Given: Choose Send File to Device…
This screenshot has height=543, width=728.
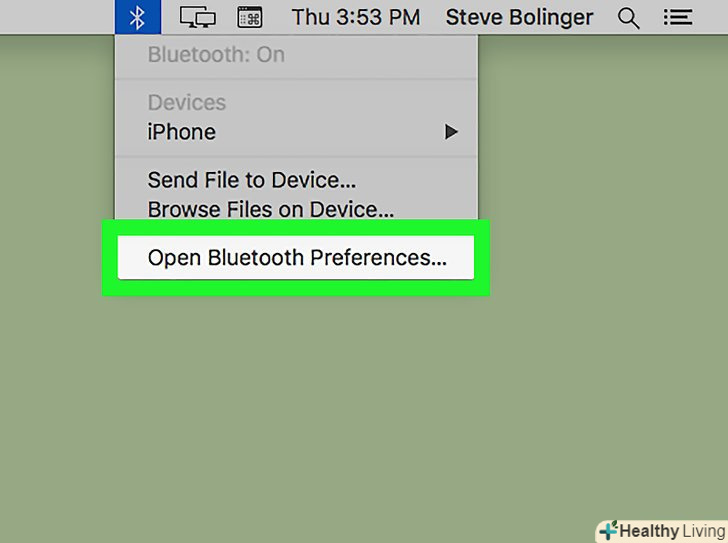Looking at the screenshot, I should (x=252, y=181).
